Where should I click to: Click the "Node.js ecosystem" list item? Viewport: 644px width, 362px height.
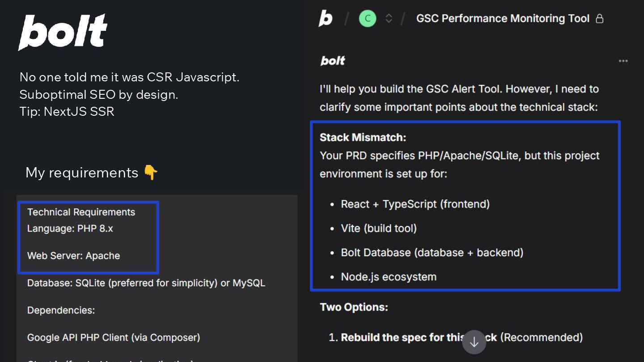pyautogui.click(x=388, y=277)
